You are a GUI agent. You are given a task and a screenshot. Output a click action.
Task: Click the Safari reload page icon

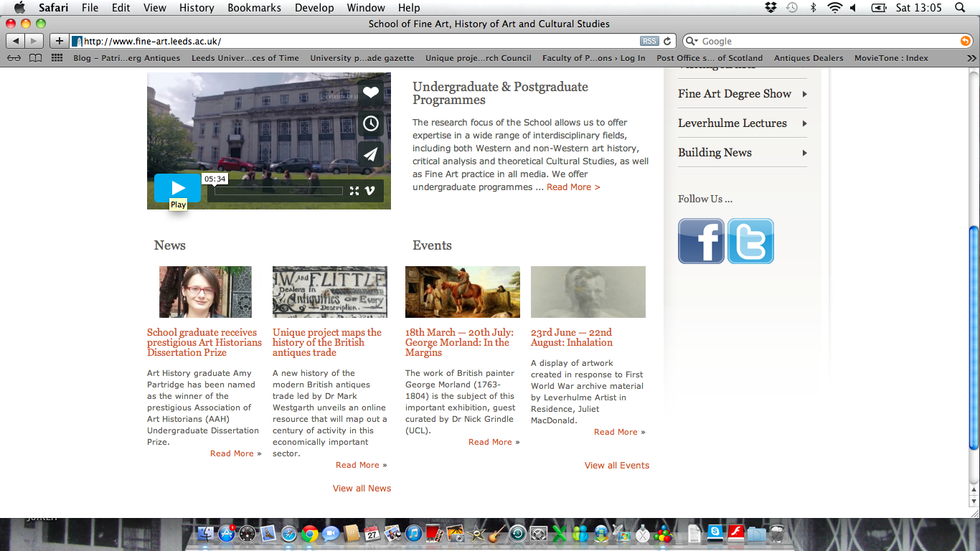coord(667,42)
